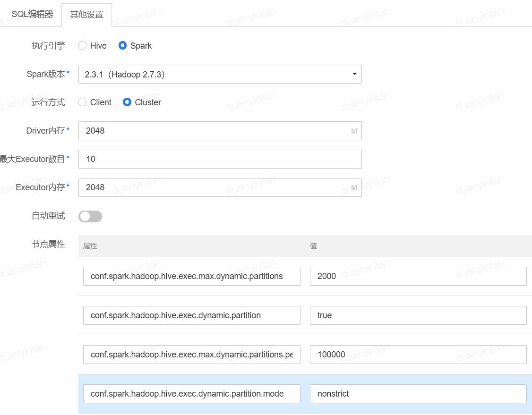Click the Driver内存 input showing 2048
The width and height of the screenshot is (532, 415).
(x=220, y=131)
